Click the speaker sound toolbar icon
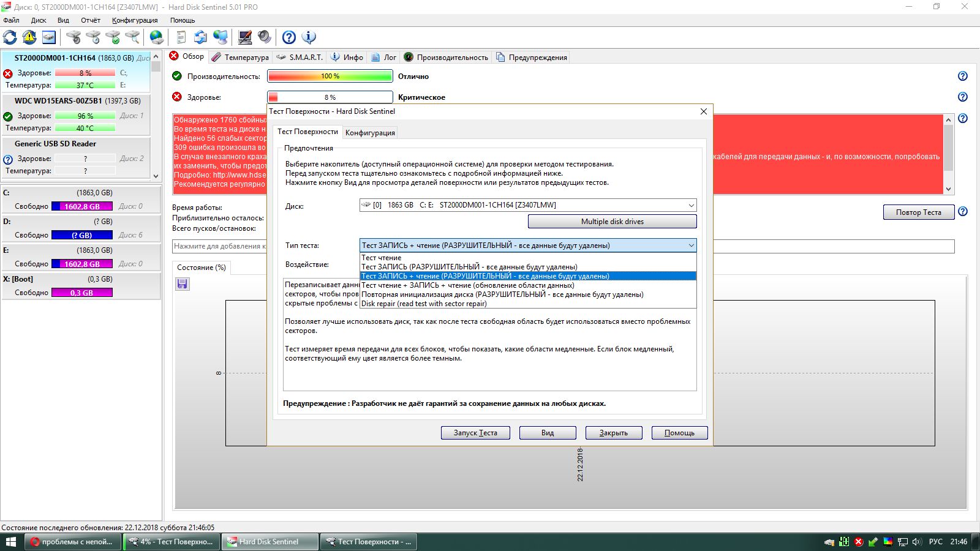The image size is (980, 551). tap(265, 37)
